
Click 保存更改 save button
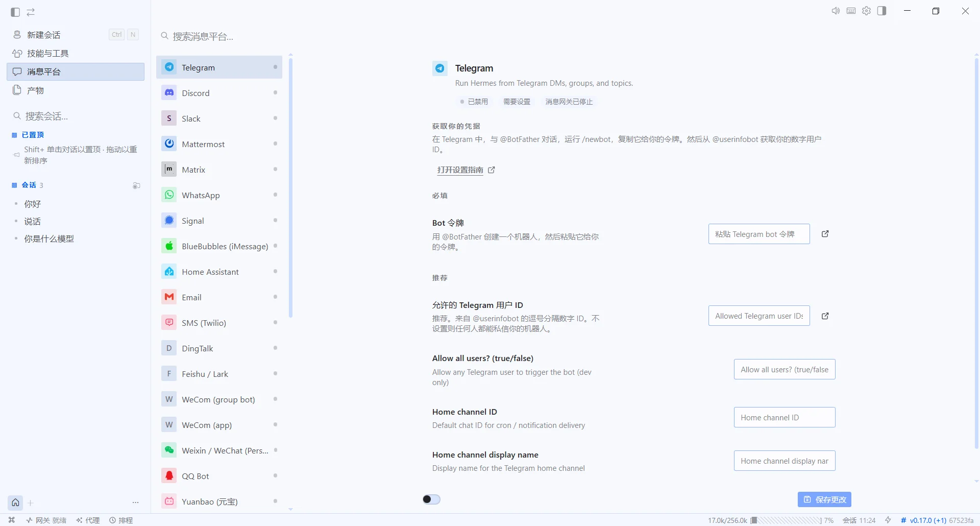click(824, 499)
